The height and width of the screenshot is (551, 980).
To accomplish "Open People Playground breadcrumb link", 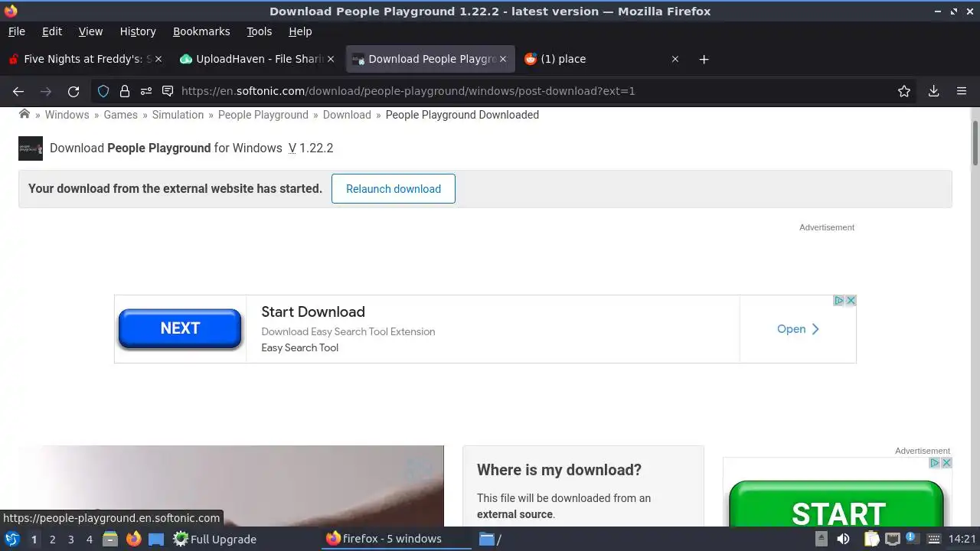I will [263, 115].
